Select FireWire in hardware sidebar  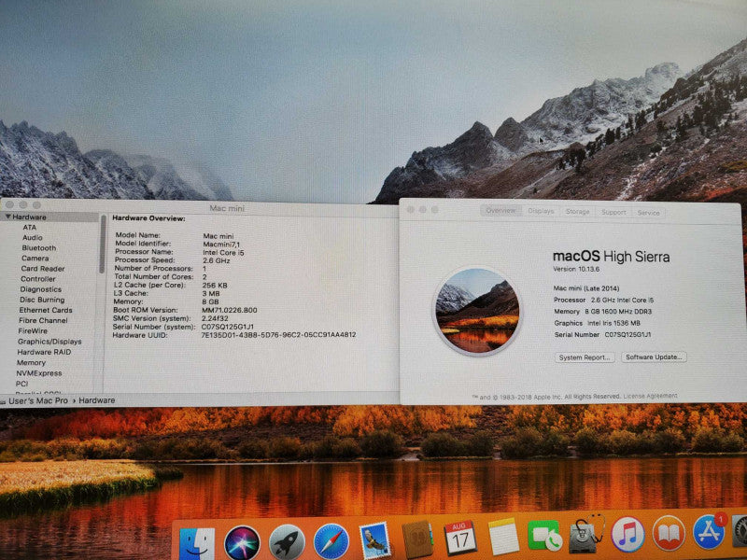[33, 331]
